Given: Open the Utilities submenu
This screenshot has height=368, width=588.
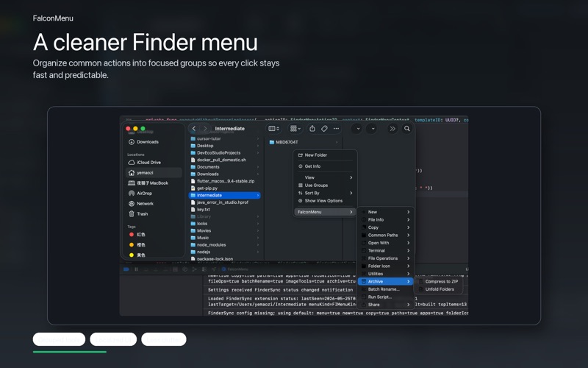Looking at the screenshot, I should pos(385,274).
